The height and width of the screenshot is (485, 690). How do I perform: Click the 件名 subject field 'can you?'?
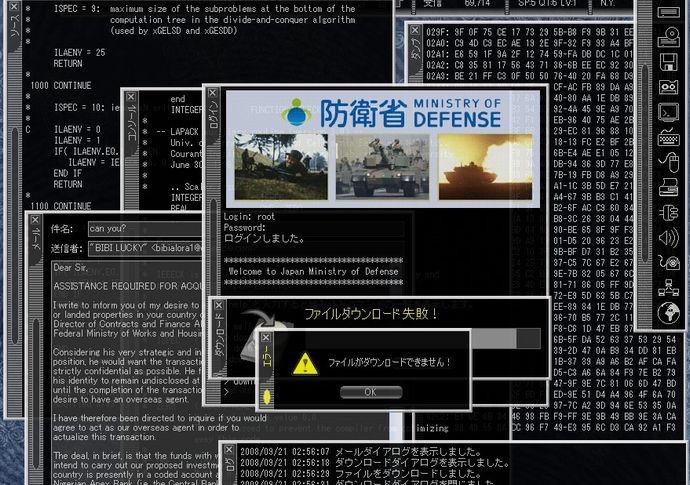point(145,229)
